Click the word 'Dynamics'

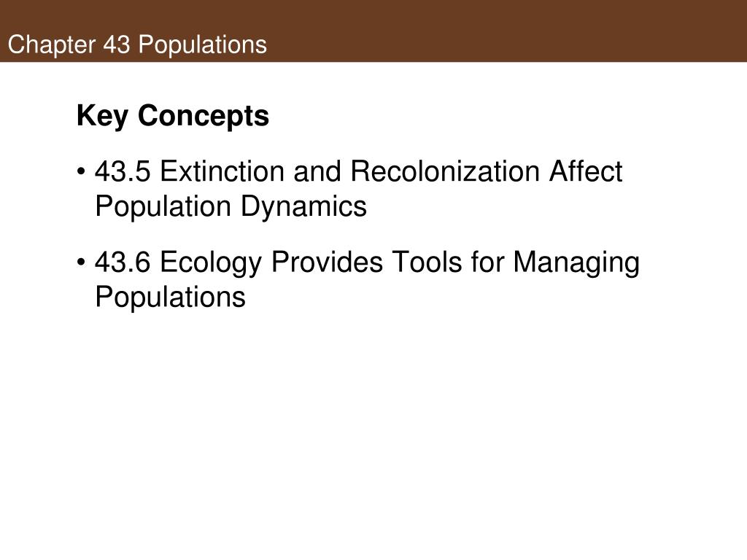click(x=303, y=206)
